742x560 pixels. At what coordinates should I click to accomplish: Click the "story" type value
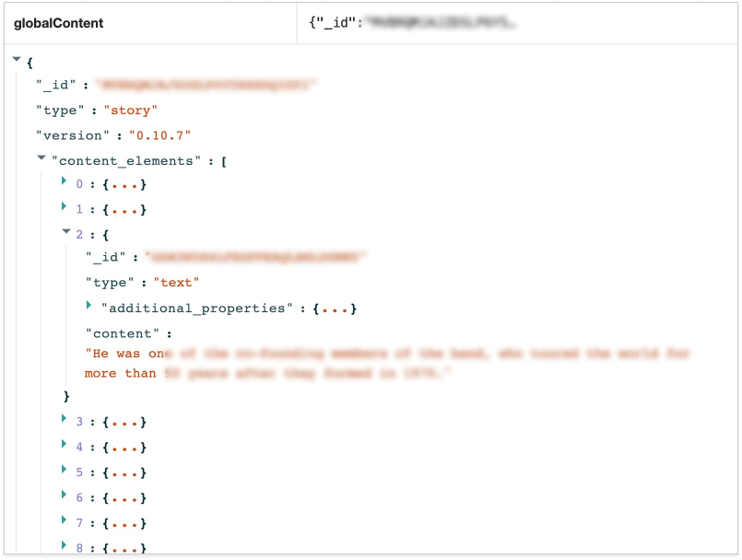coord(130,111)
